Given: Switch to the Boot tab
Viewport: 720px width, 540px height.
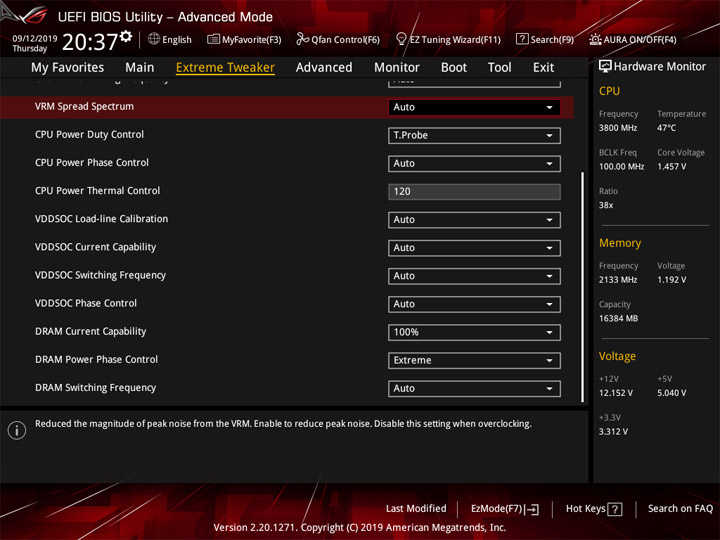Looking at the screenshot, I should (x=454, y=68).
